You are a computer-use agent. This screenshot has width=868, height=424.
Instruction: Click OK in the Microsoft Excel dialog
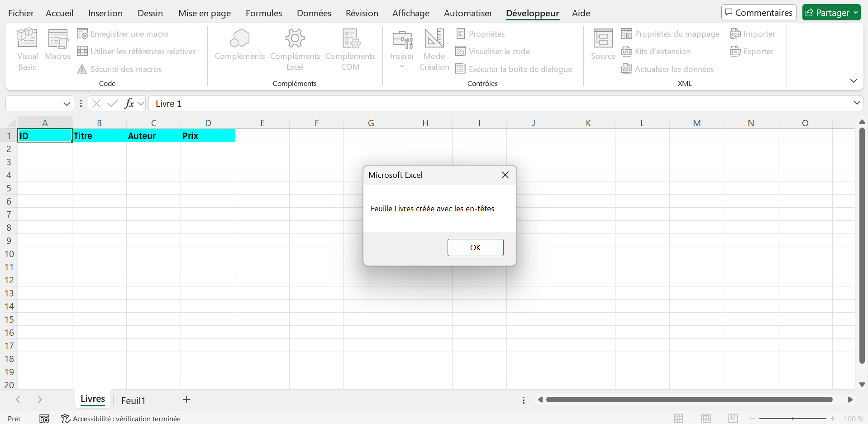(x=475, y=248)
